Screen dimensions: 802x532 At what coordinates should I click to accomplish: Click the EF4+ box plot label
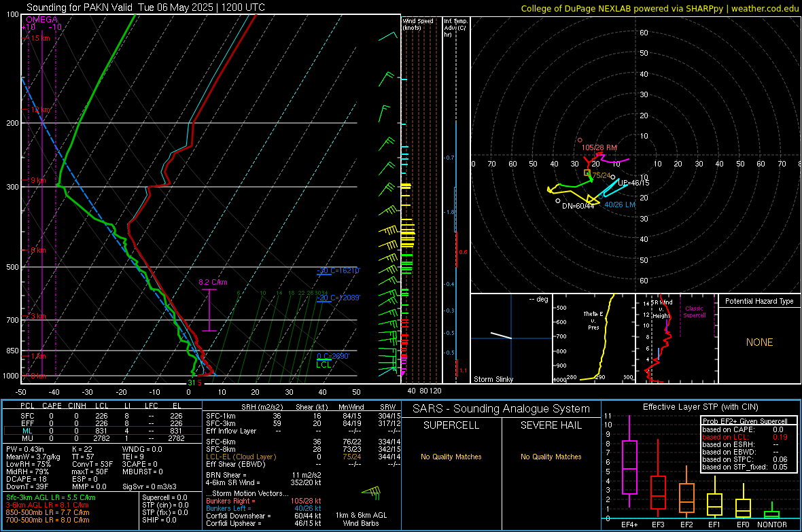tap(629, 525)
